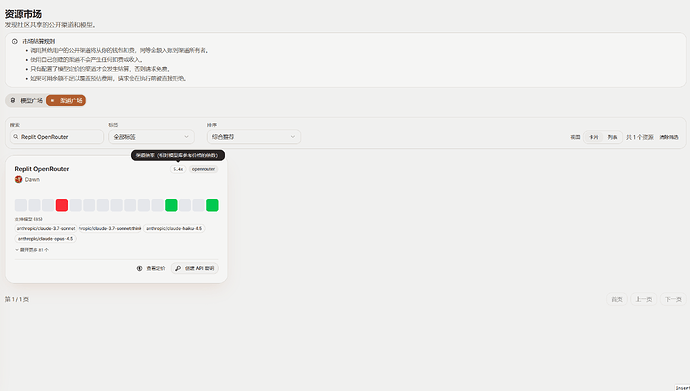Click the last green status square
The image size is (690, 391).
click(x=212, y=205)
